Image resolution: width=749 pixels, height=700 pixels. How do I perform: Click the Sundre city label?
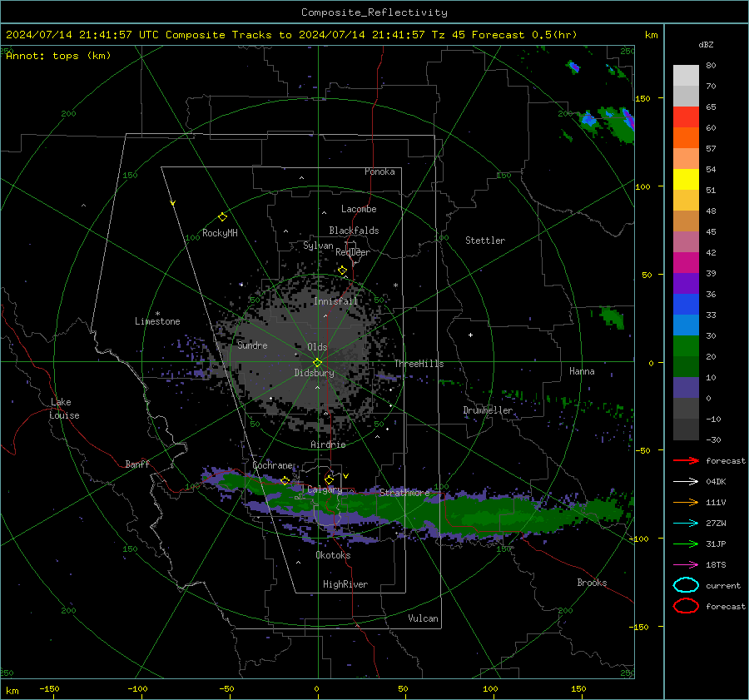click(x=253, y=345)
